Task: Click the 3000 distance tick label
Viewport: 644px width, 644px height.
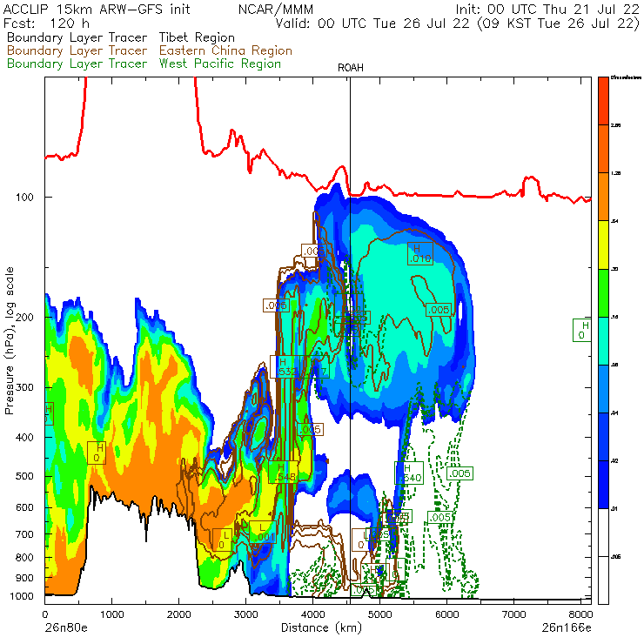Action: point(245,614)
